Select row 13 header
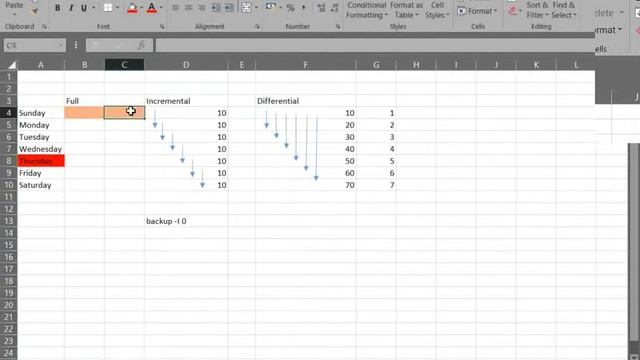This screenshot has height=360, width=640. point(9,221)
